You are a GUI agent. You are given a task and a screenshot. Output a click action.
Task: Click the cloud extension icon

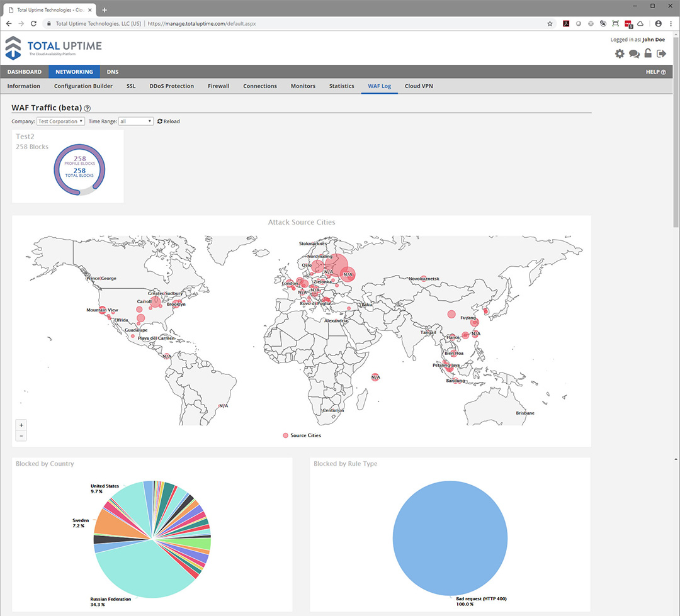[x=640, y=23]
